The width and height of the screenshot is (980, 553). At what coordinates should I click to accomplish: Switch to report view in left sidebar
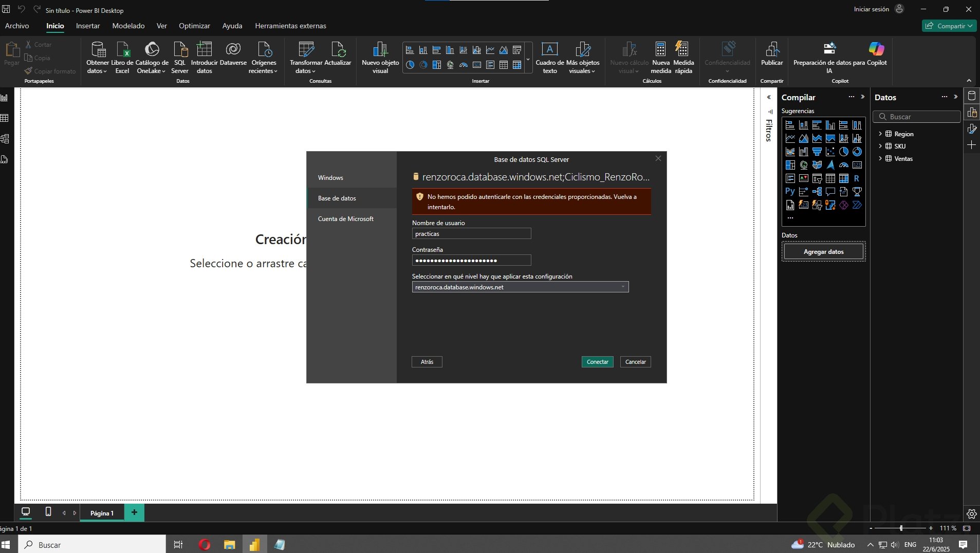(5, 98)
